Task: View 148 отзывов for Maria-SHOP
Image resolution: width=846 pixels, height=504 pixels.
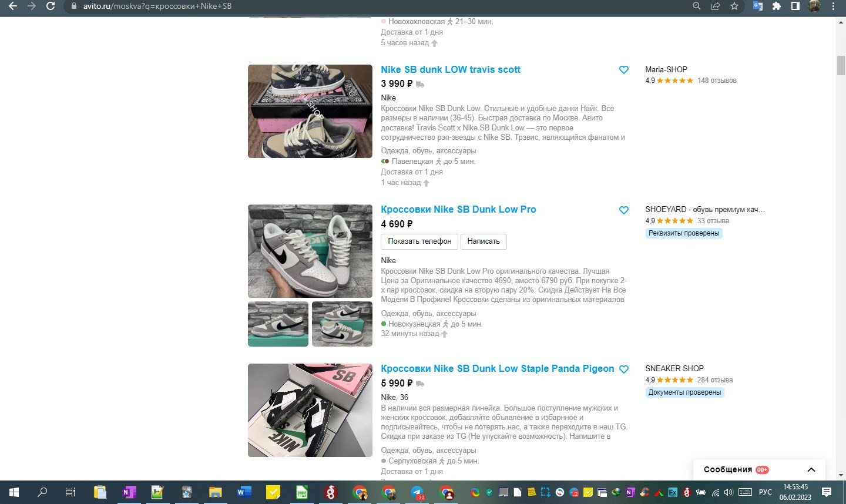Action: pyautogui.click(x=717, y=80)
